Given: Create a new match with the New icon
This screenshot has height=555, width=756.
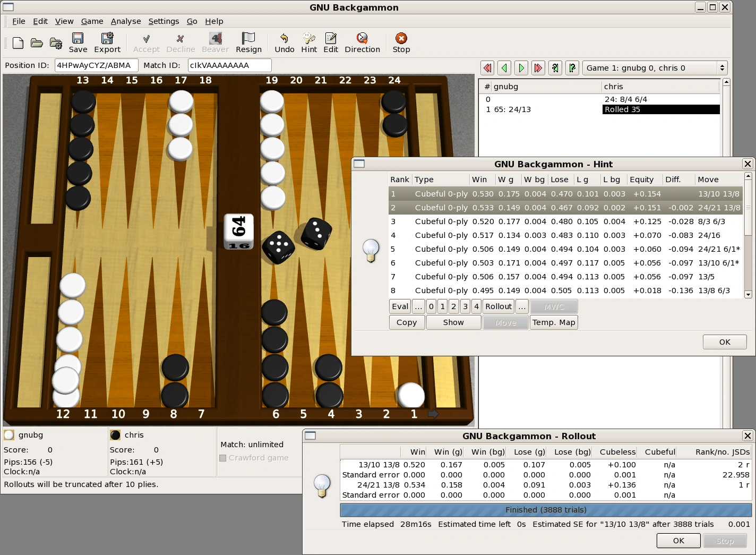Looking at the screenshot, I should click(x=18, y=42).
